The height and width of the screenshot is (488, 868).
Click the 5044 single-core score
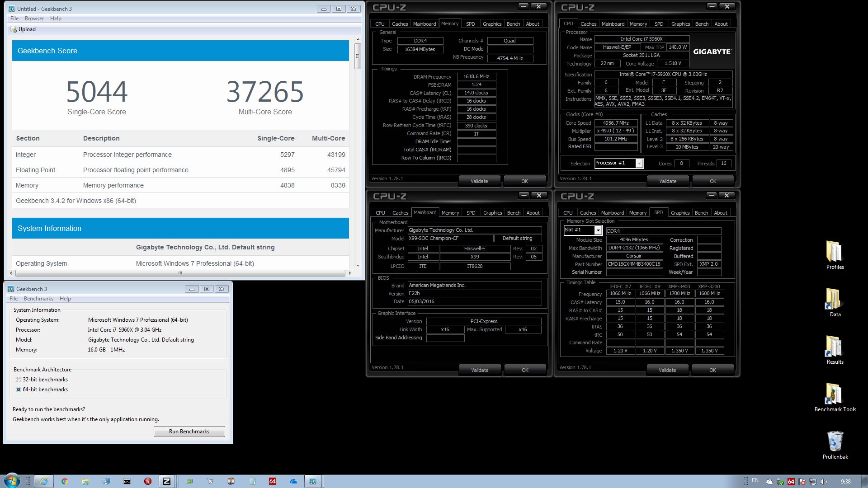click(97, 92)
